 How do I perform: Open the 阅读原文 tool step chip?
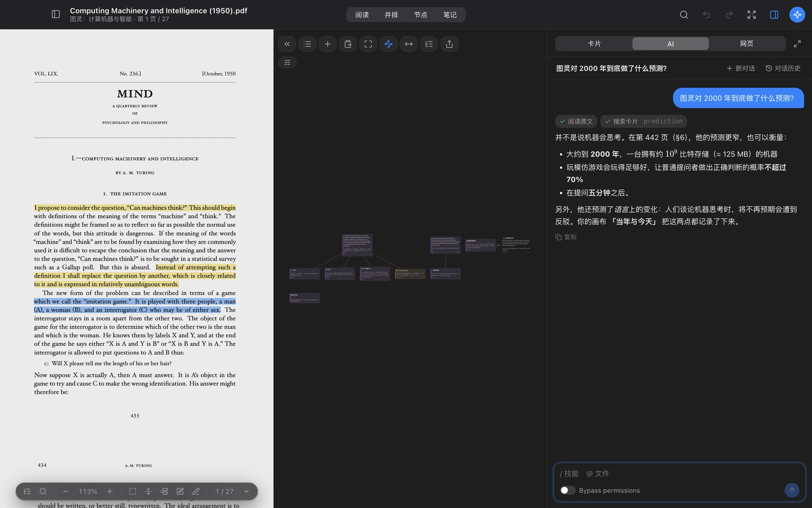(x=576, y=121)
